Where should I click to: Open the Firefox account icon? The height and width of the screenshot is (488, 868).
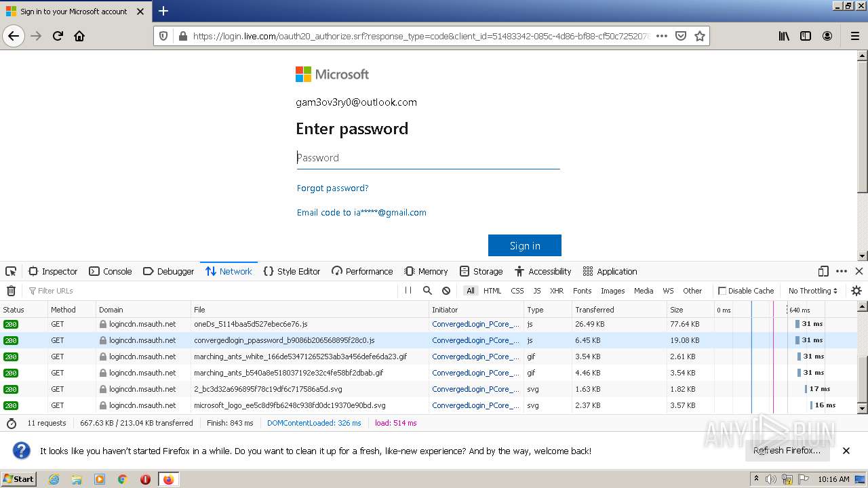click(827, 36)
